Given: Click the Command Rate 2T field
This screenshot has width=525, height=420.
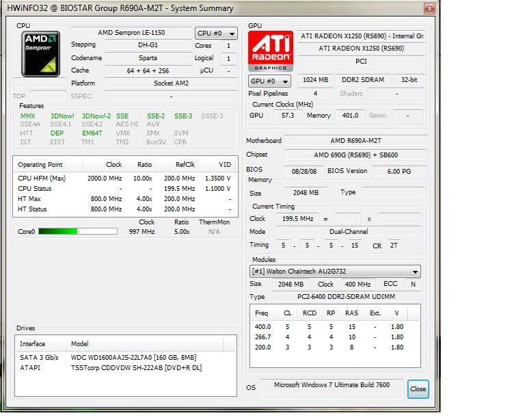Looking at the screenshot, I should (x=394, y=246).
